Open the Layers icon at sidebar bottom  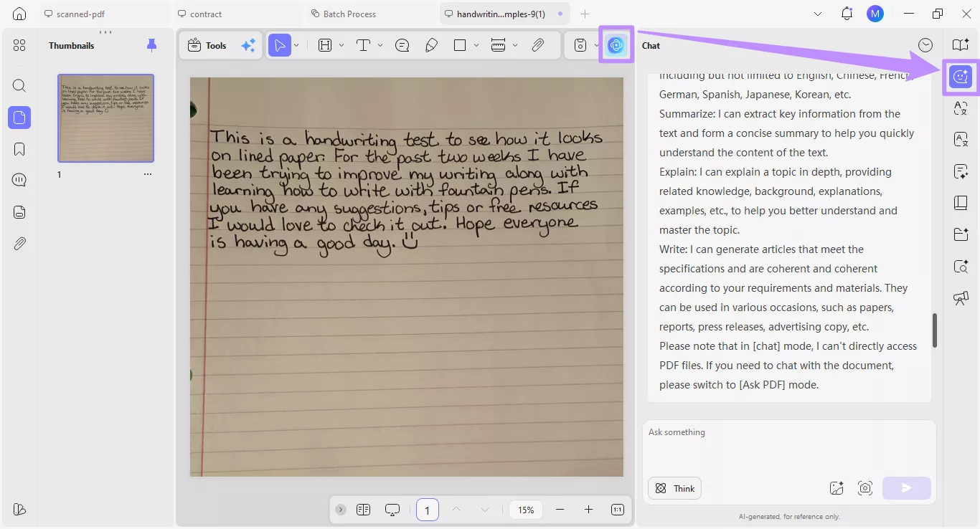point(19,510)
